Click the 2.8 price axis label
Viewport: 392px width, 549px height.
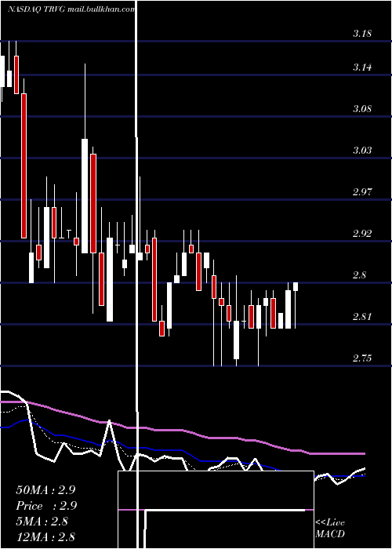(359, 275)
